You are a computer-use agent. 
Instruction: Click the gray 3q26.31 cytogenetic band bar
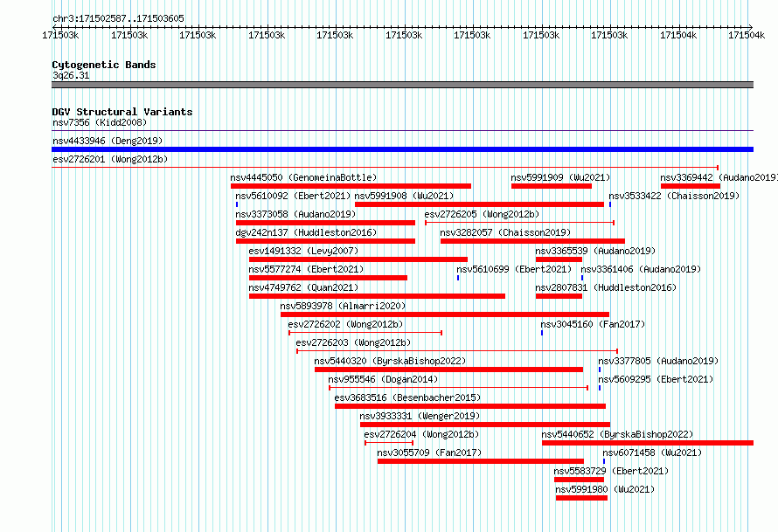click(402, 85)
